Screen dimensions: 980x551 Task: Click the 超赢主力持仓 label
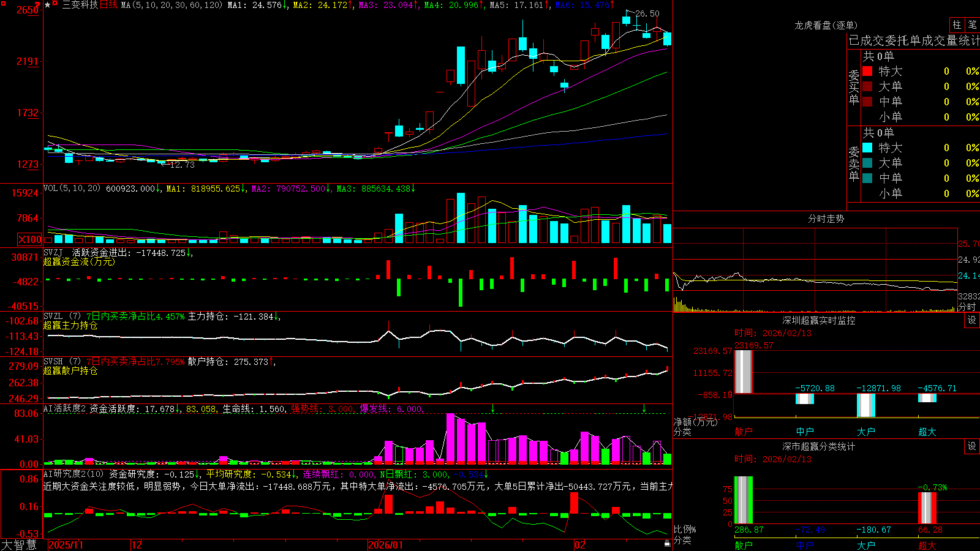point(70,326)
